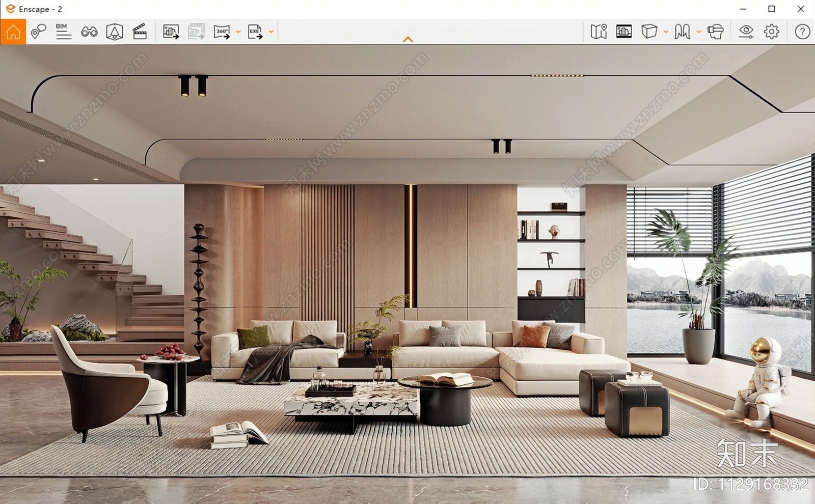815x504 pixels.
Task: Toggle the Safe Frame icon
Action: [624, 32]
